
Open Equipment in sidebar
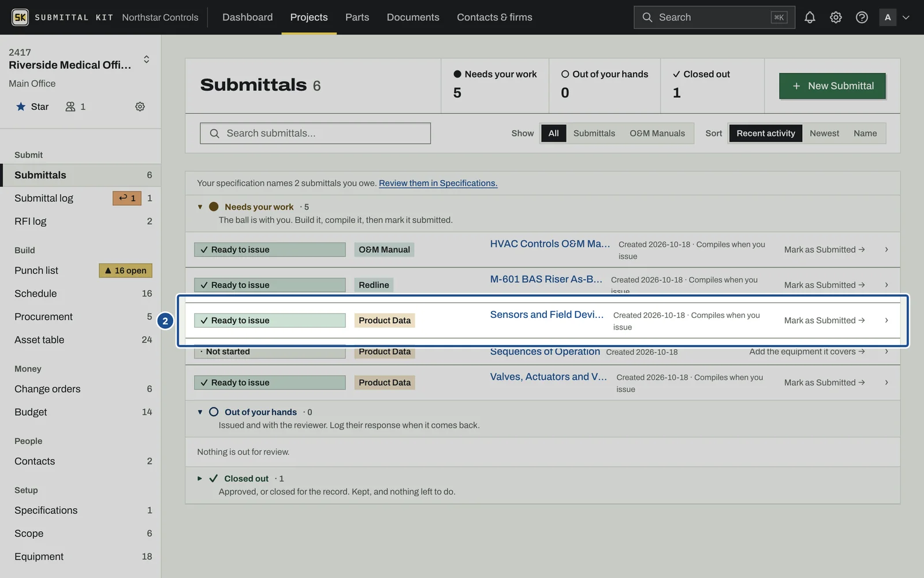pos(81,557)
